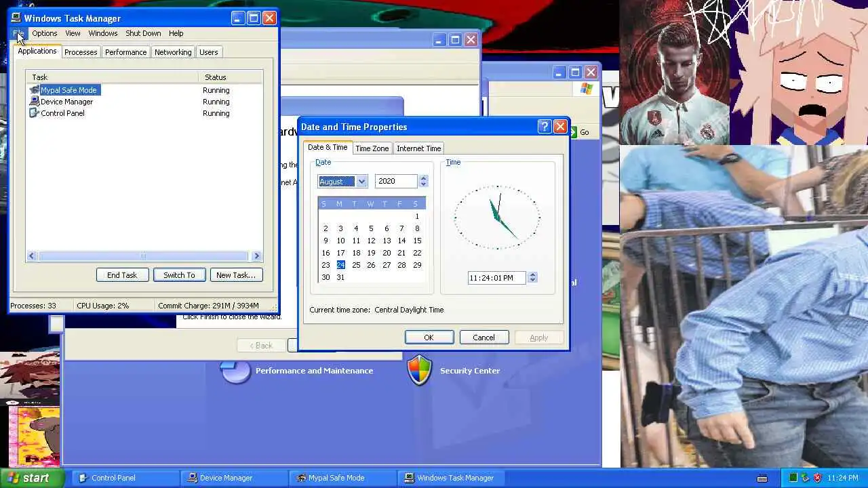Click the year input field showing 2020

tap(396, 181)
